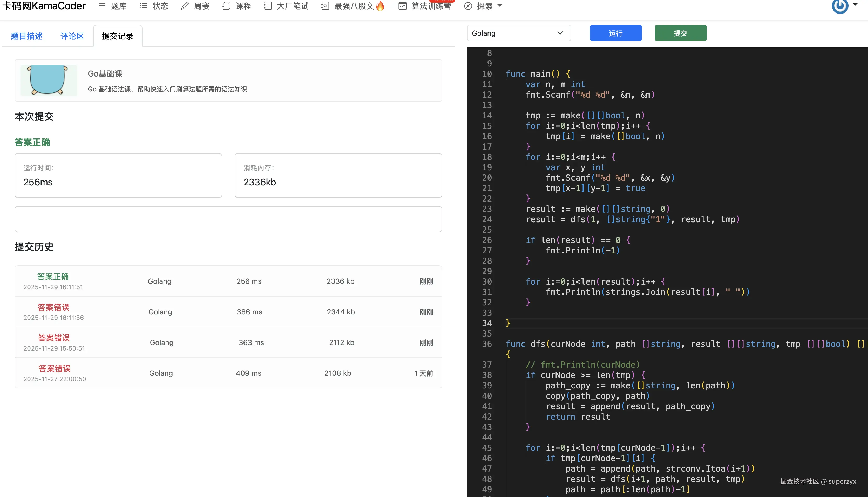Open the Go基础课 course banner thumbnail

point(49,80)
